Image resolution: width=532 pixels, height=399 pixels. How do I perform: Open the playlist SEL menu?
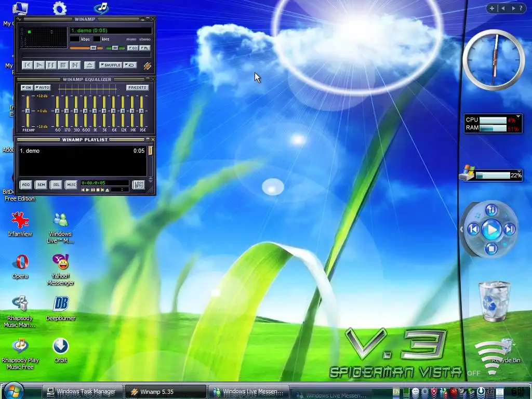tap(56, 184)
